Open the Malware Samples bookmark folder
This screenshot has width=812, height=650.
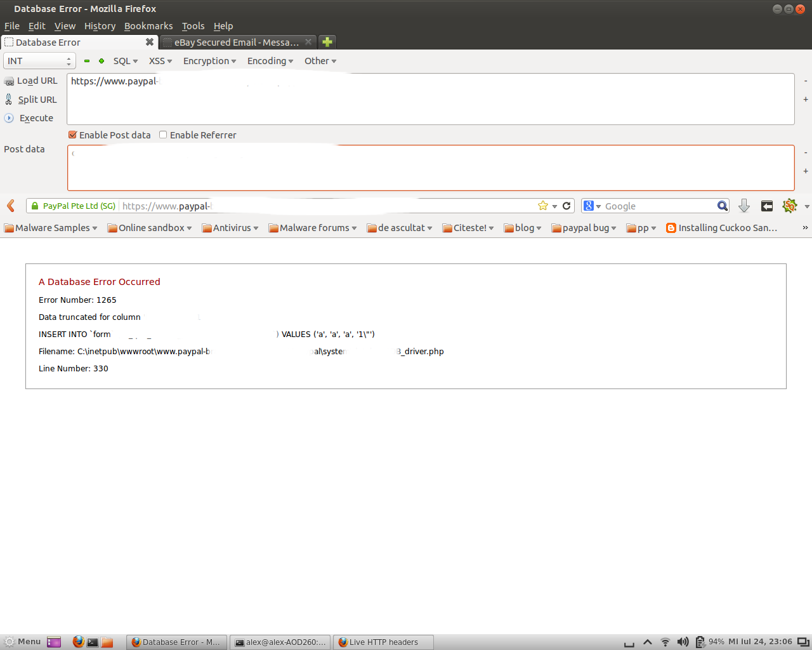(x=51, y=228)
